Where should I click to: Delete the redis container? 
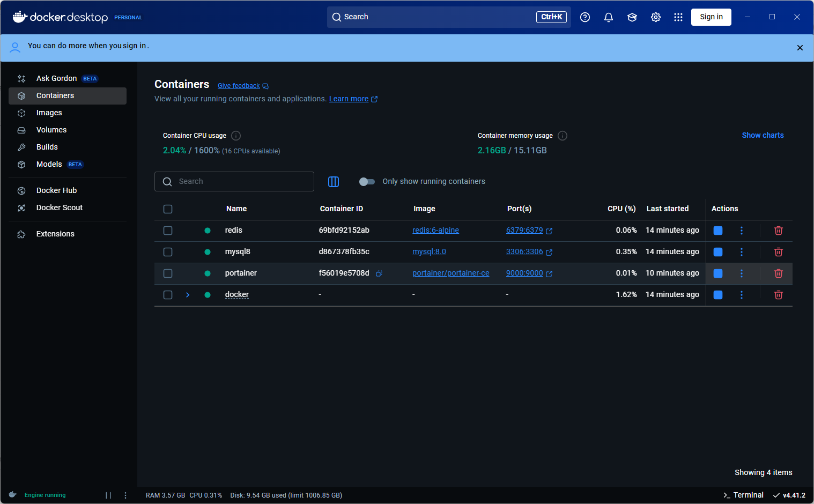779,231
